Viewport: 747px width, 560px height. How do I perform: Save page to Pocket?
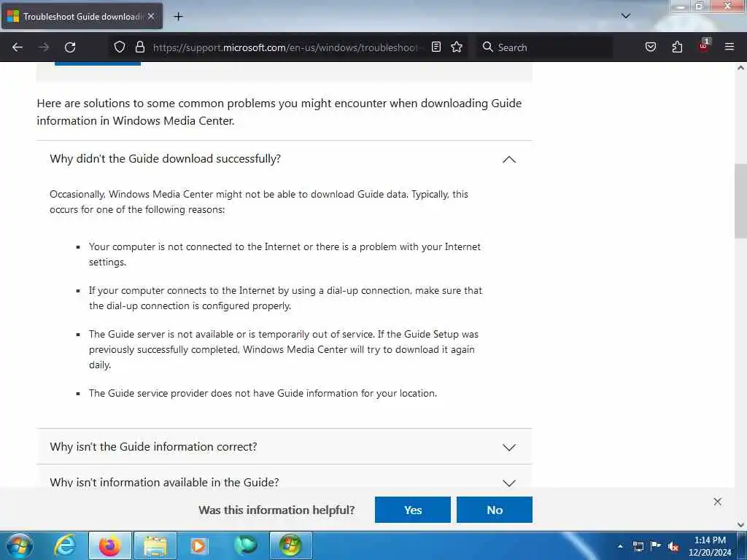(x=650, y=47)
